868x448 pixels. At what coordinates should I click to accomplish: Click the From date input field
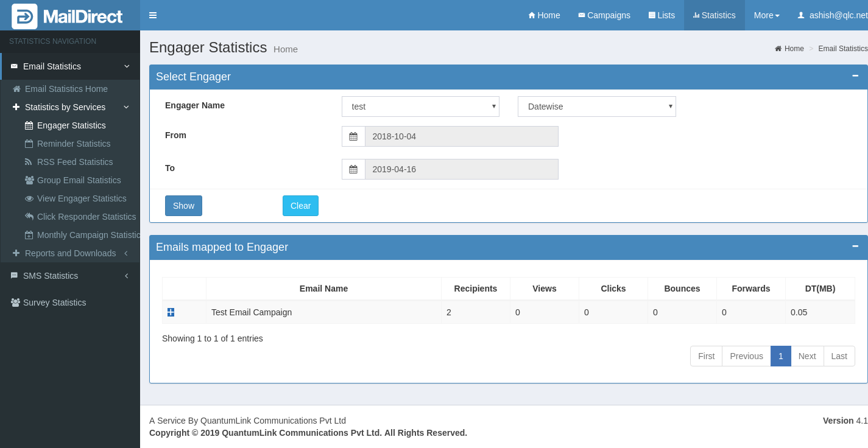click(x=461, y=136)
